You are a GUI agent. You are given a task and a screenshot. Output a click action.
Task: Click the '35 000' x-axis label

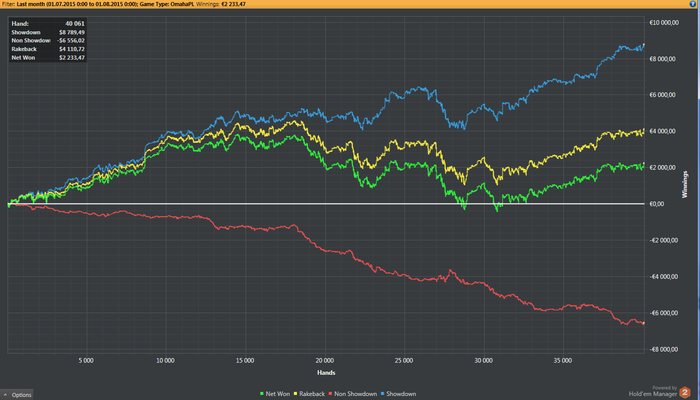point(563,361)
